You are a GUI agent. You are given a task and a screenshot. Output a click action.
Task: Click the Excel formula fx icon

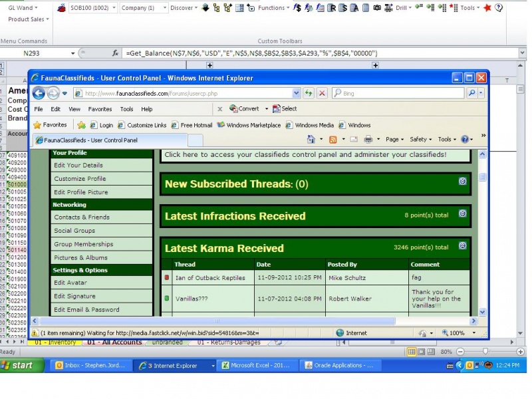click(115, 53)
